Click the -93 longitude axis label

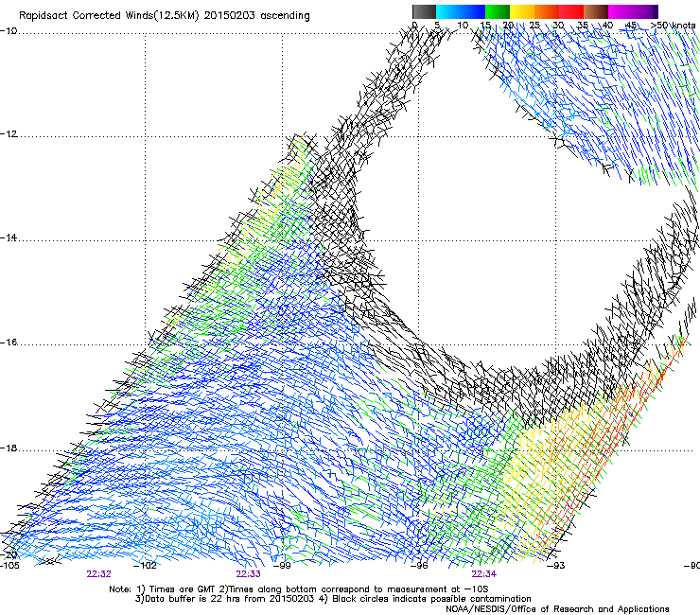[x=556, y=566]
